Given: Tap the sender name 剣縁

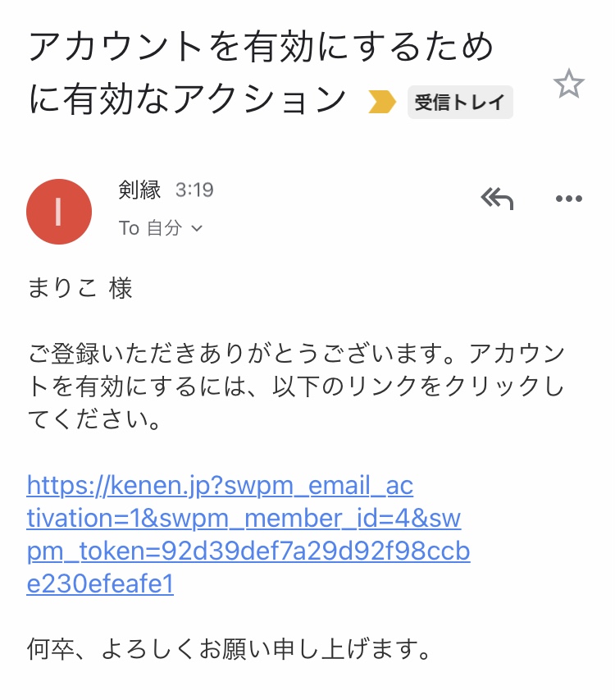Looking at the screenshot, I should (x=140, y=190).
